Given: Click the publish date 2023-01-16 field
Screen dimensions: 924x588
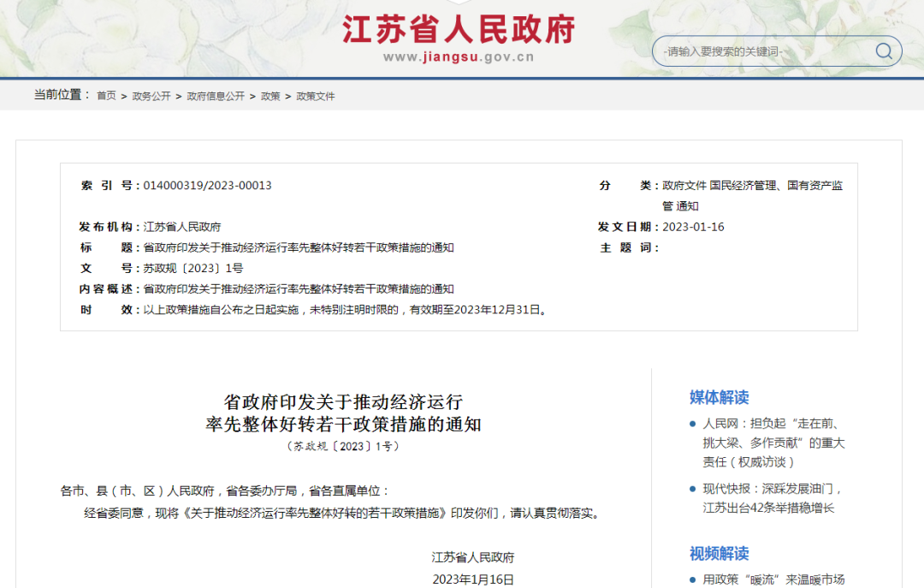Looking at the screenshot, I should pos(693,227).
